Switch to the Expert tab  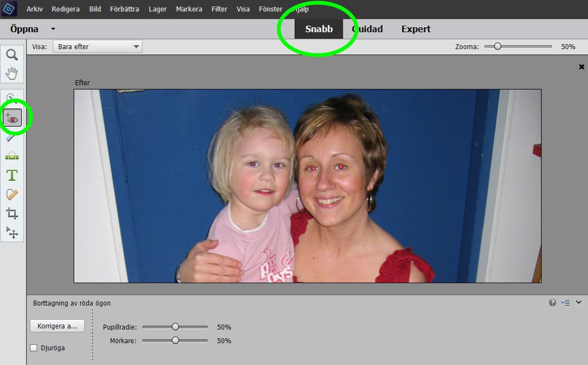[415, 28]
